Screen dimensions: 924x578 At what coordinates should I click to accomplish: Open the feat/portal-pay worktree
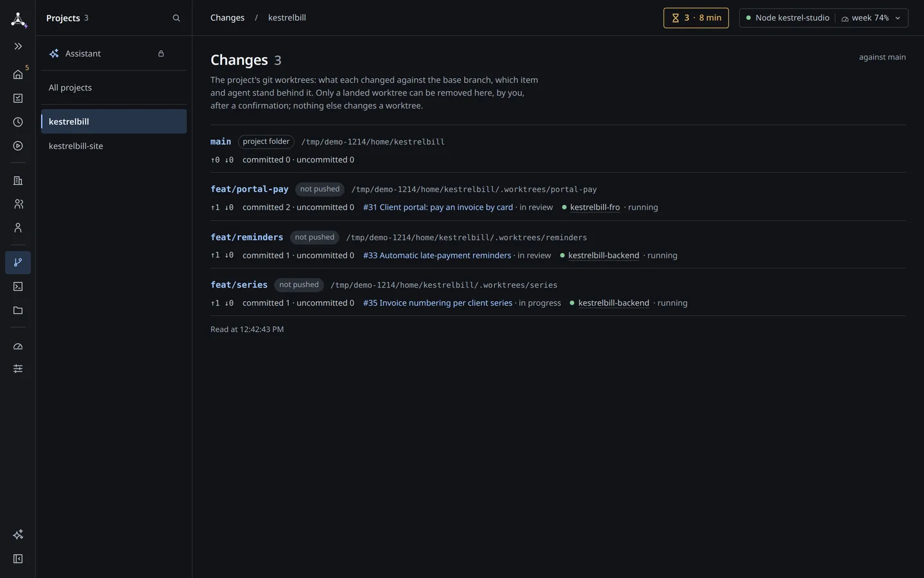click(x=250, y=189)
